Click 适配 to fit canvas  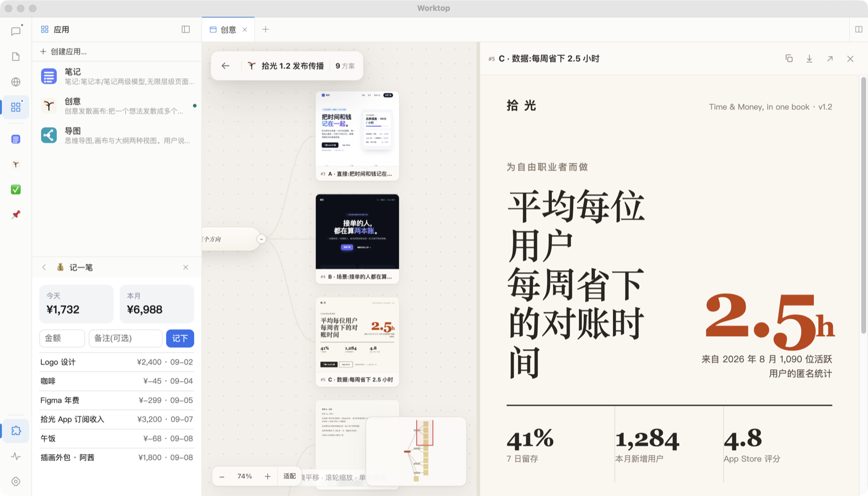(x=289, y=476)
